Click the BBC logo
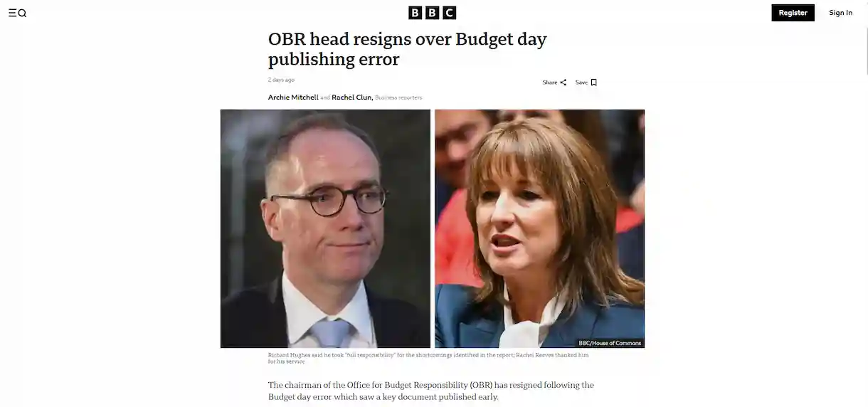The image size is (868, 407). tap(433, 13)
